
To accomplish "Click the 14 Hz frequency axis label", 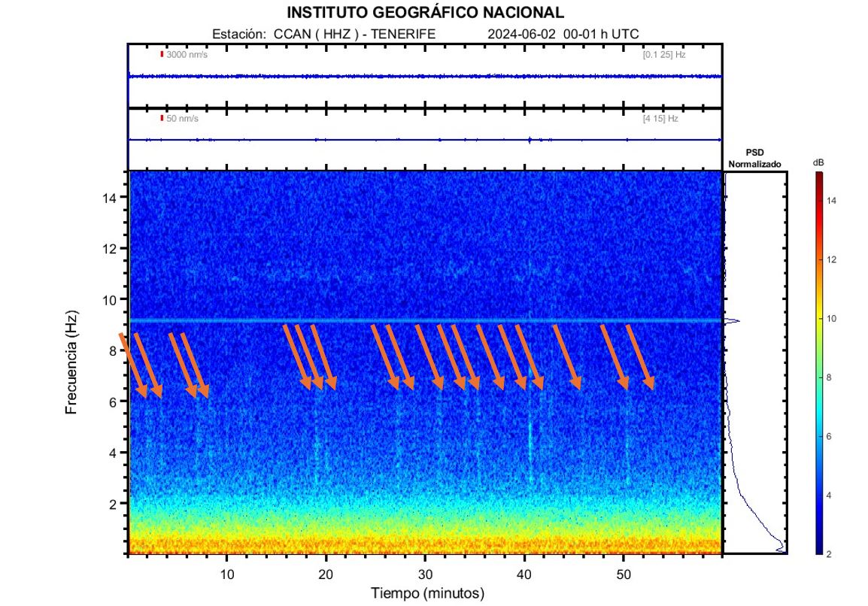I will click(108, 197).
